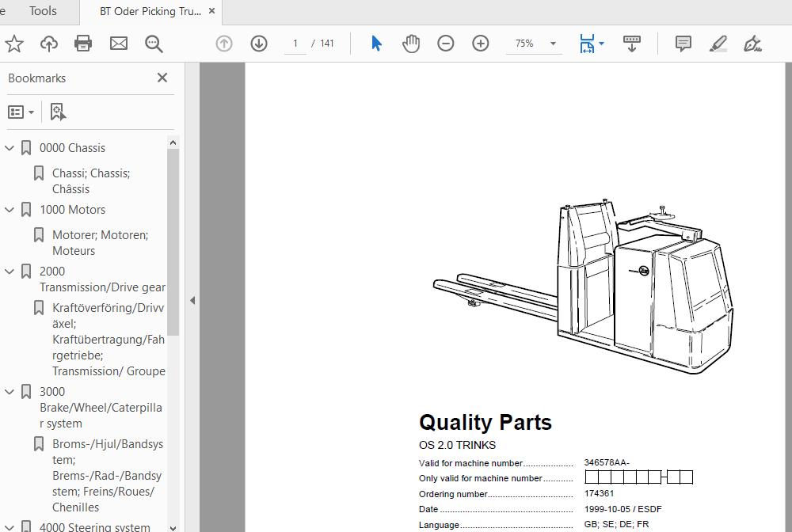Viewport: 792px width, 532px height.
Task: Click the date 1999-10-05 / ESDF
Action: coord(623,509)
